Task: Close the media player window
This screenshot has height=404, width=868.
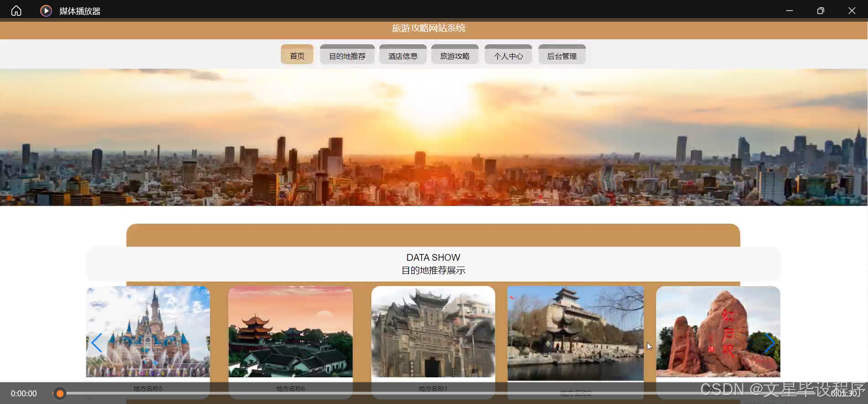Action: [852, 11]
